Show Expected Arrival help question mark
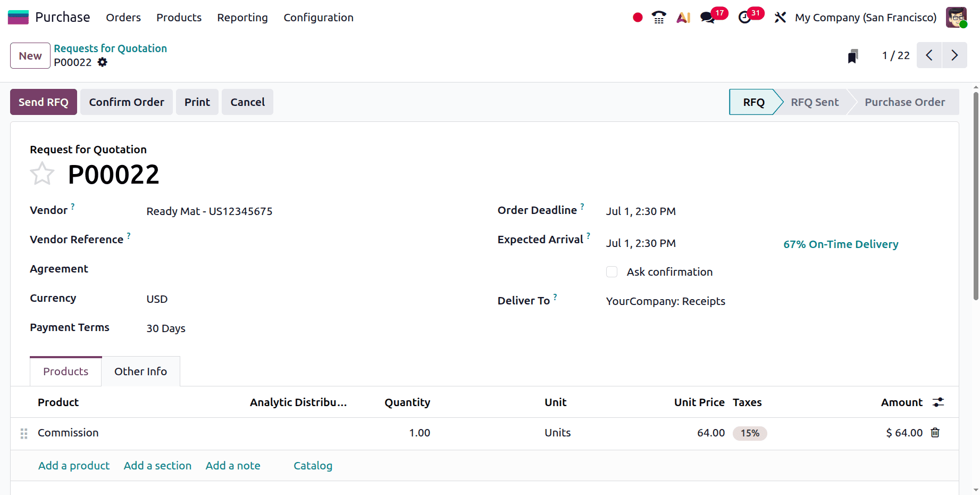This screenshot has width=980, height=495. tap(588, 235)
